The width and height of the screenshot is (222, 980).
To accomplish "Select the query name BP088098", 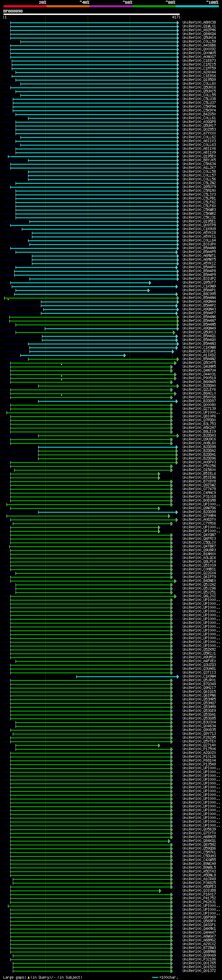I will coord(13,11).
